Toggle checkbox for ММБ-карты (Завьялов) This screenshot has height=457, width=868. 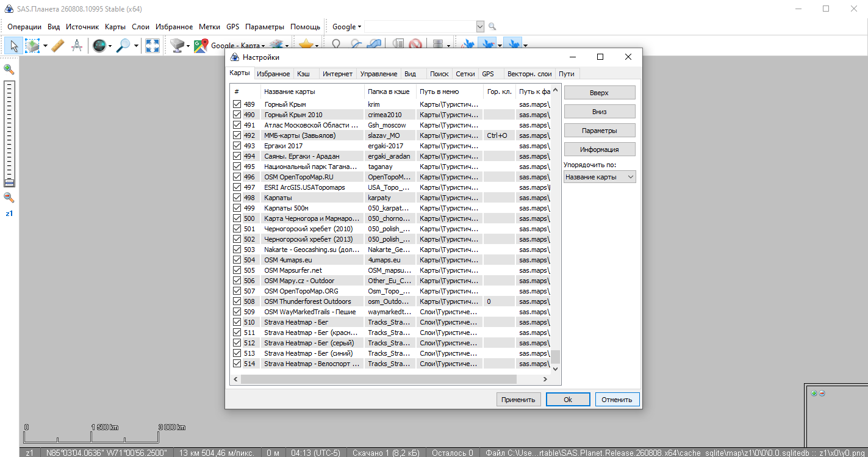[x=237, y=135]
